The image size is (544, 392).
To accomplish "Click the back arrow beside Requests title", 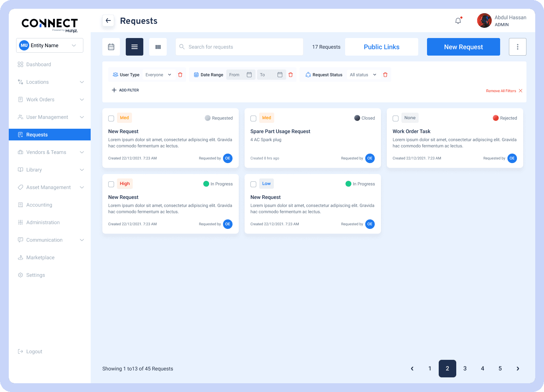I will 108,21.
